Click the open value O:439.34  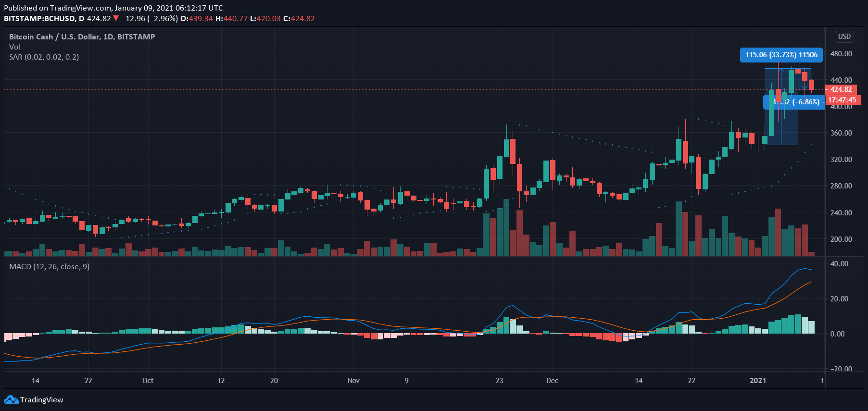click(197, 19)
